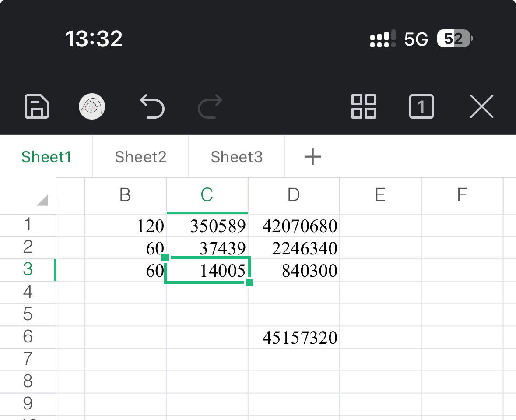Open the user avatar profile
The height and width of the screenshot is (420, 516).
[x=92, y=106]
